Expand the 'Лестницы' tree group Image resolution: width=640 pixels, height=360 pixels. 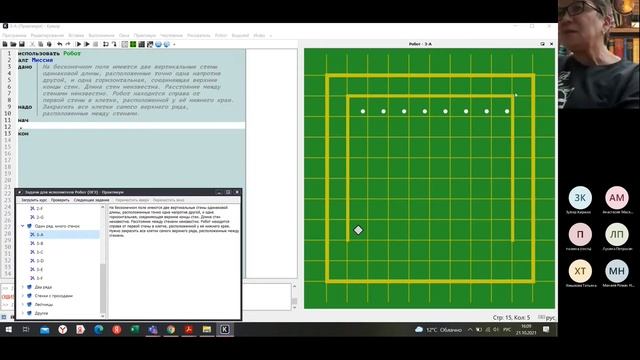click(x=22, y=304)
